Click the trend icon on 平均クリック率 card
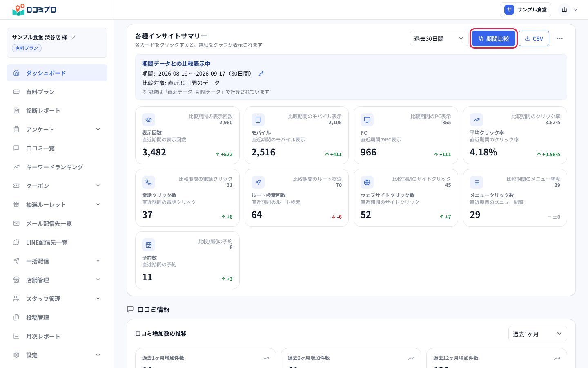 click(x=477, y=120)
